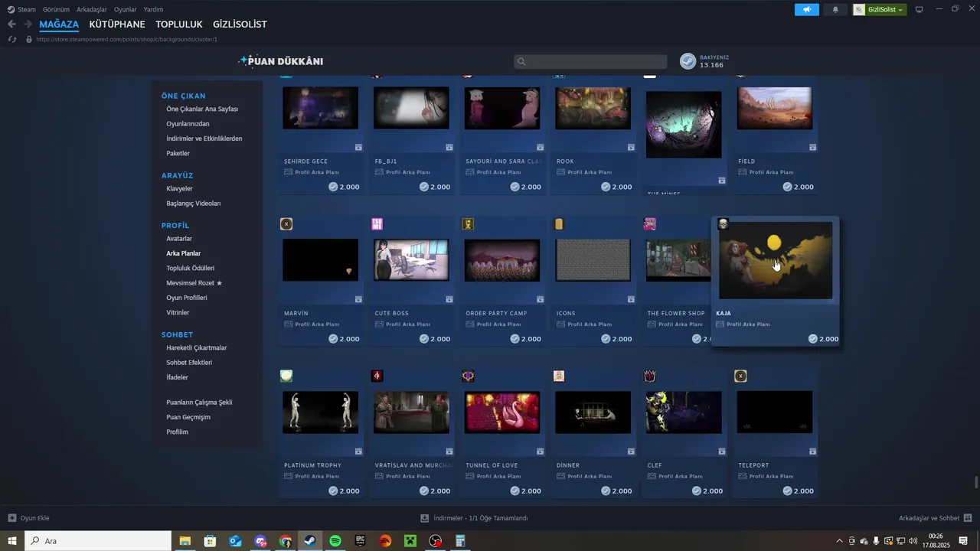This screenshot has height=551, width=980.
Task: Click game icon above Tunnel of Love
Action: click(x=469, y=376)
